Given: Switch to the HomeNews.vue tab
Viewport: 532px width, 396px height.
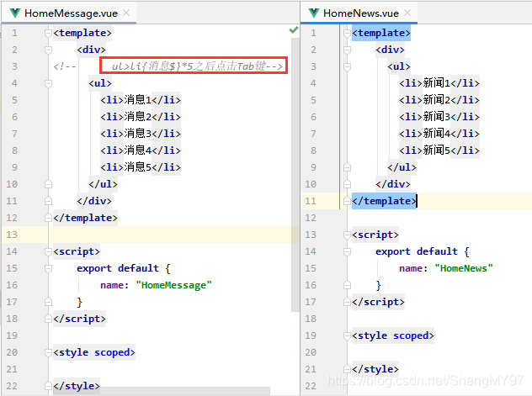Looking at the screenshot, I should click(x=360, y=13).
